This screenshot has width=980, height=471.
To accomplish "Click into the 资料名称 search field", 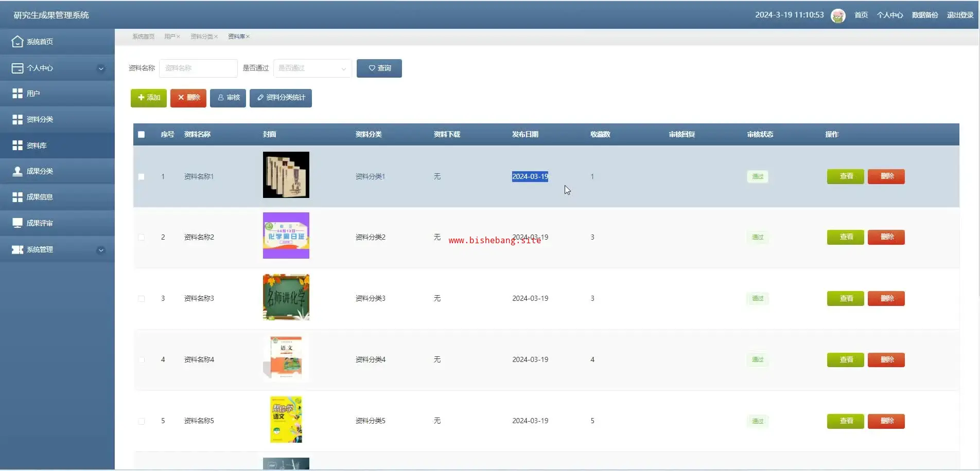I will click(x=198, y=68).
